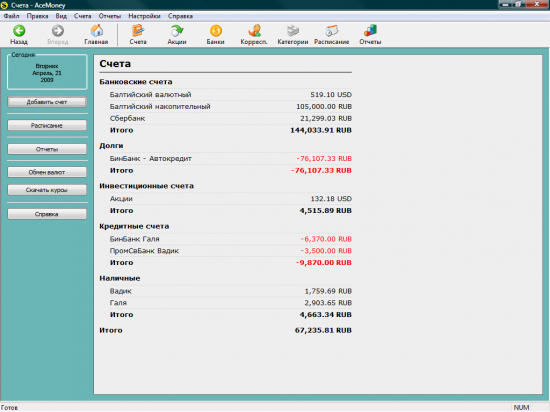Viewport: 550px width, 412px height.
Task: Open the Категории toolbar icon
Action: (x=293, y=31)
